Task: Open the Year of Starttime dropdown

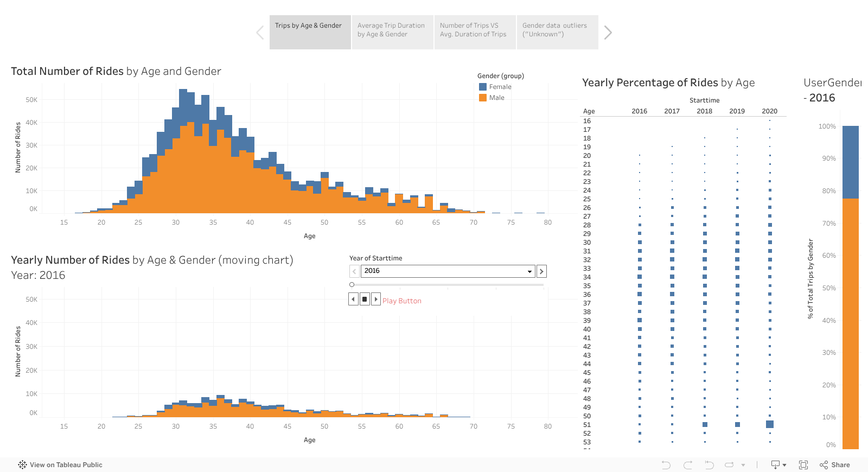Action: 529,271
